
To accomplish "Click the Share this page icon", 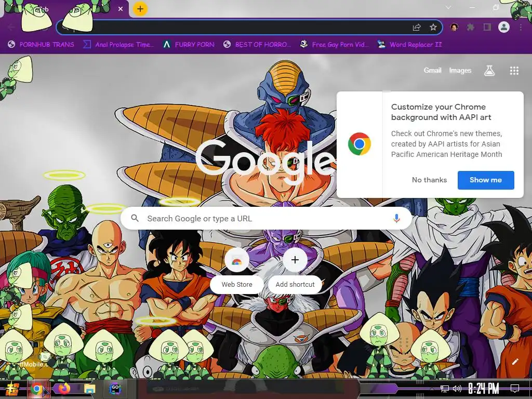I will (417, 28).
